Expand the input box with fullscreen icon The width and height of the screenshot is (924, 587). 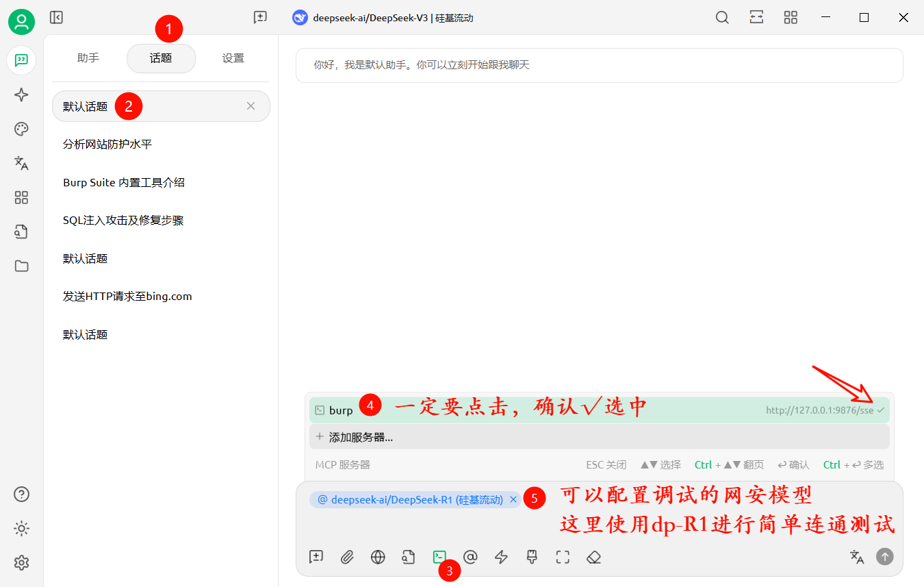(x=563, y=558)
